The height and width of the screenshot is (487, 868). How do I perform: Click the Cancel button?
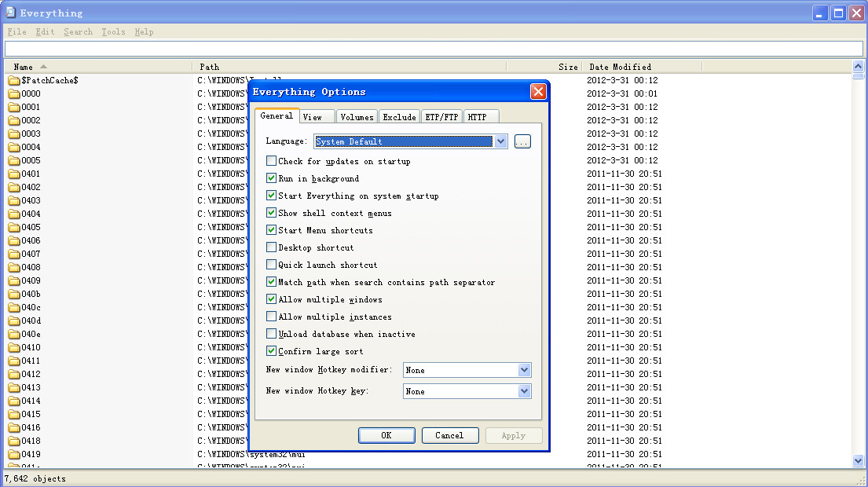(x=449, y=435)
